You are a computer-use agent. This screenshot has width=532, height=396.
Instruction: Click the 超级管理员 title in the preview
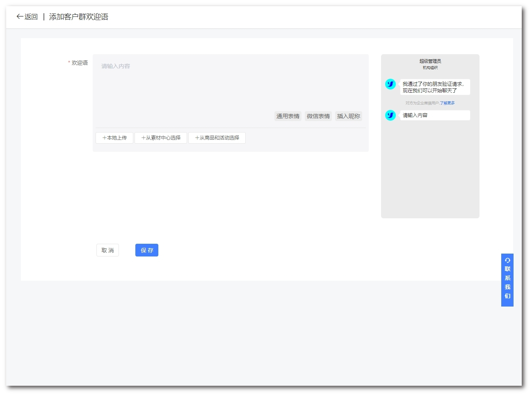click(x=430, y=61)
